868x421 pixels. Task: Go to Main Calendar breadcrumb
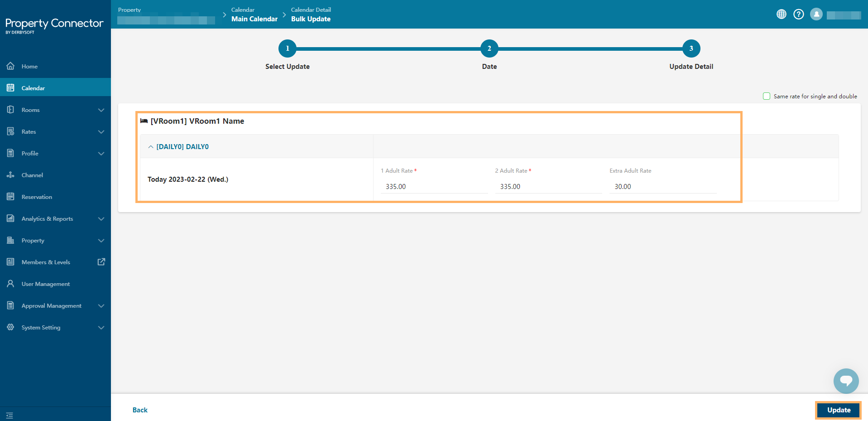[254, 19]
